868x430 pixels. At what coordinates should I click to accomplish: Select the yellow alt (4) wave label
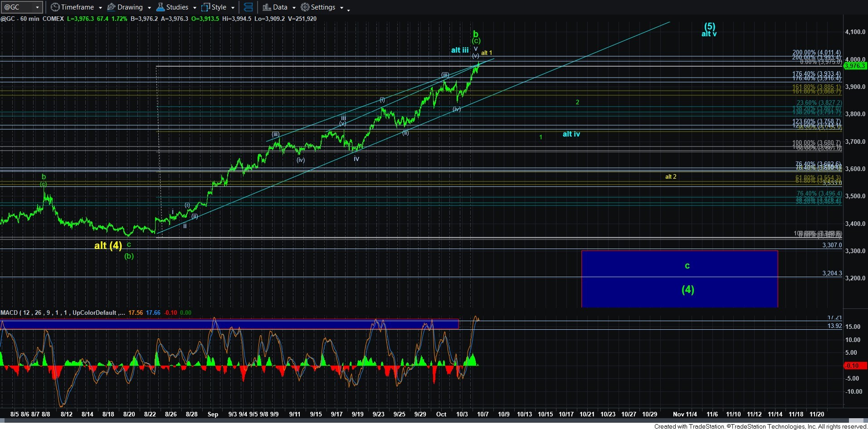pos(108,245)
